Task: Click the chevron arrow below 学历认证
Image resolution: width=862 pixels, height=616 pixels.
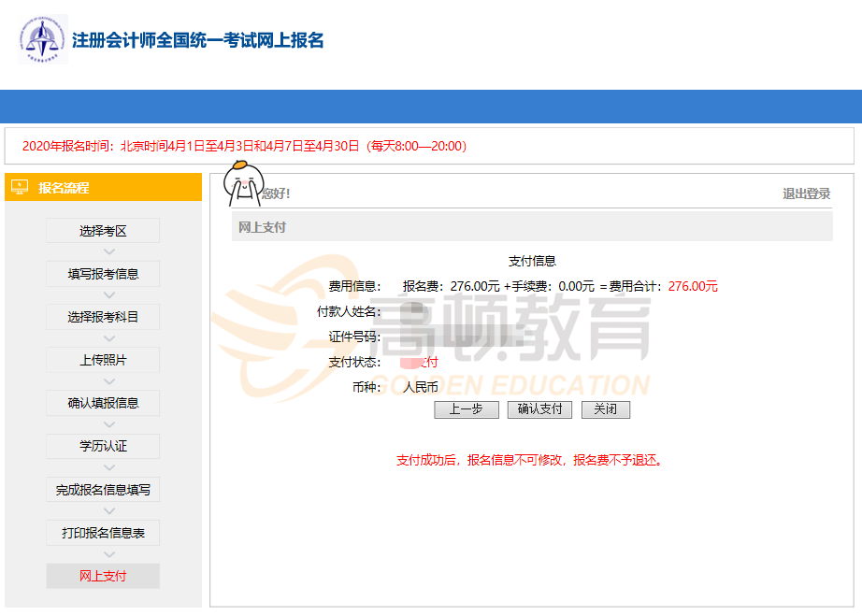Action: (x=108, y=467)
